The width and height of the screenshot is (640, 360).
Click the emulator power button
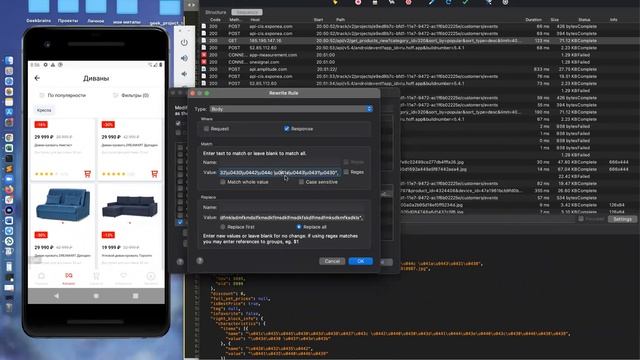tap(184, 42)
